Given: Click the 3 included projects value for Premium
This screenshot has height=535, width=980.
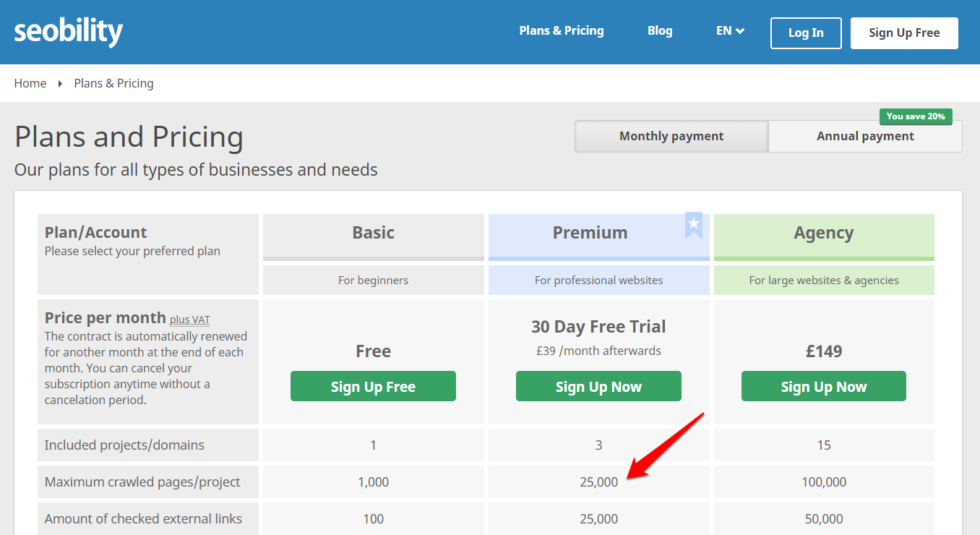Looking at the screenshot, I should [598, 445].
